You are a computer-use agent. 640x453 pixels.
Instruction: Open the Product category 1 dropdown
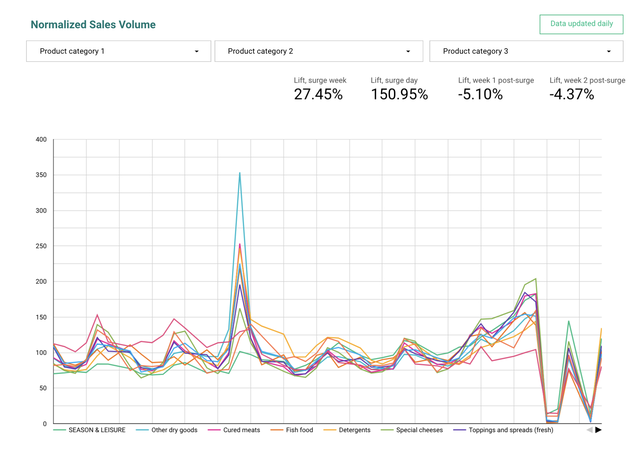point(118,51)
